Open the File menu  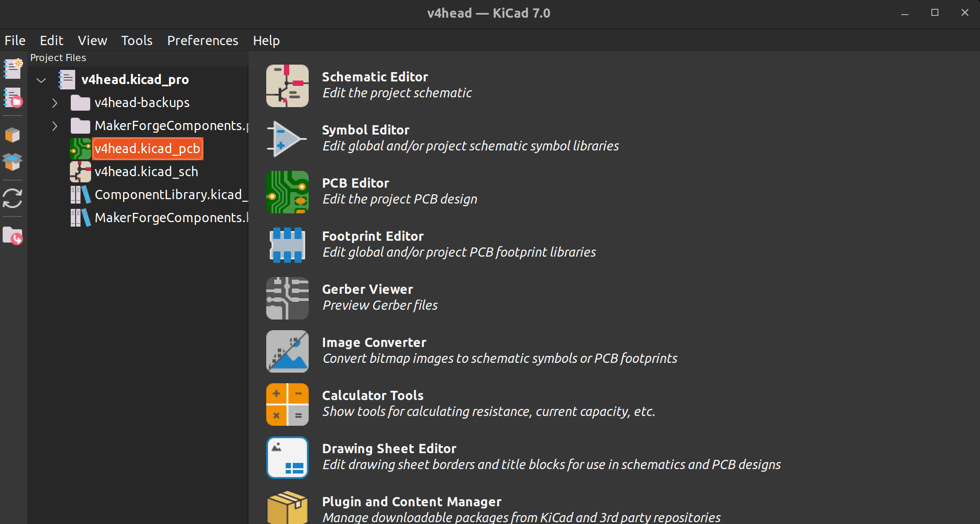15,40
